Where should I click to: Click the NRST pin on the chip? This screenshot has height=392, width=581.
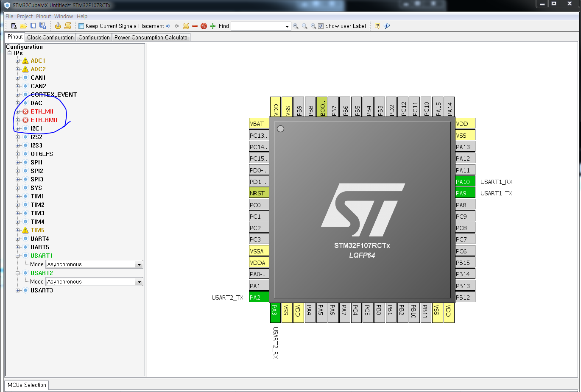[259, 193]
